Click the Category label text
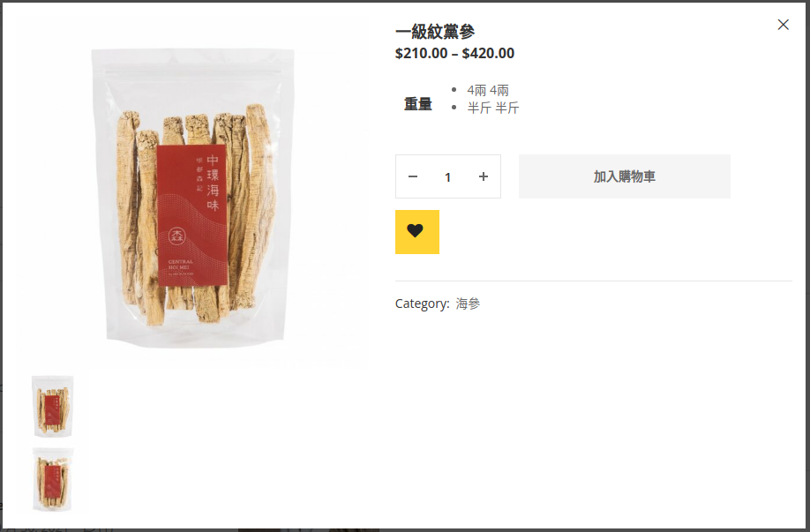 [422, 303]
